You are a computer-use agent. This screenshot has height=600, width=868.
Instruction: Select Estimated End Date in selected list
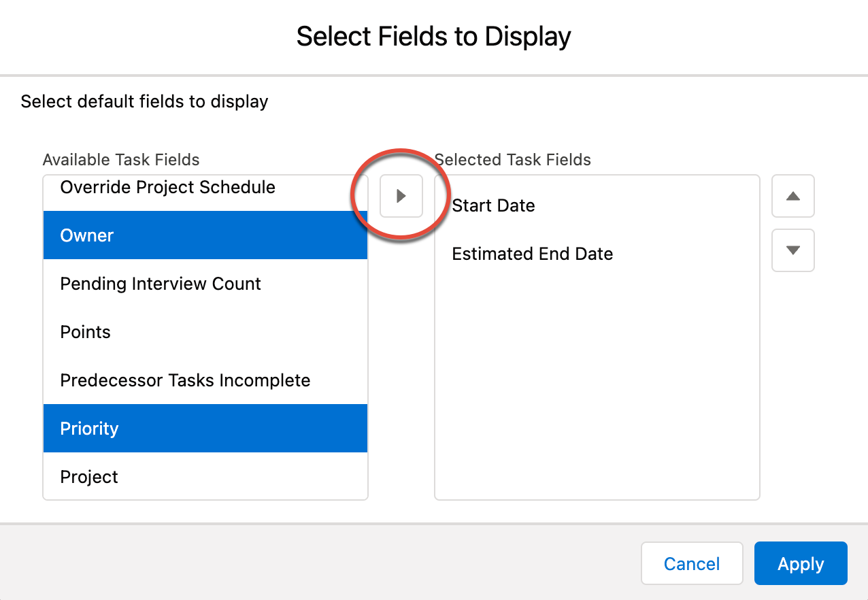[597, 254]
